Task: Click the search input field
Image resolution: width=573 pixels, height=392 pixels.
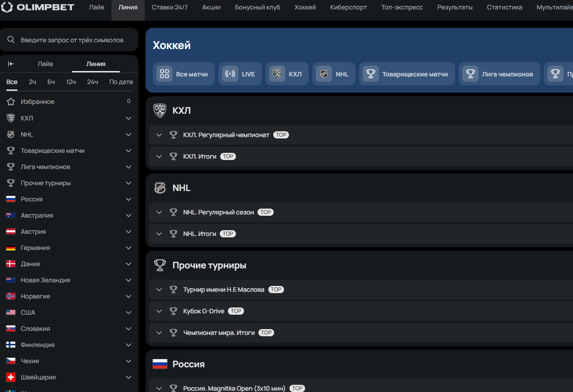Action: 69,40
